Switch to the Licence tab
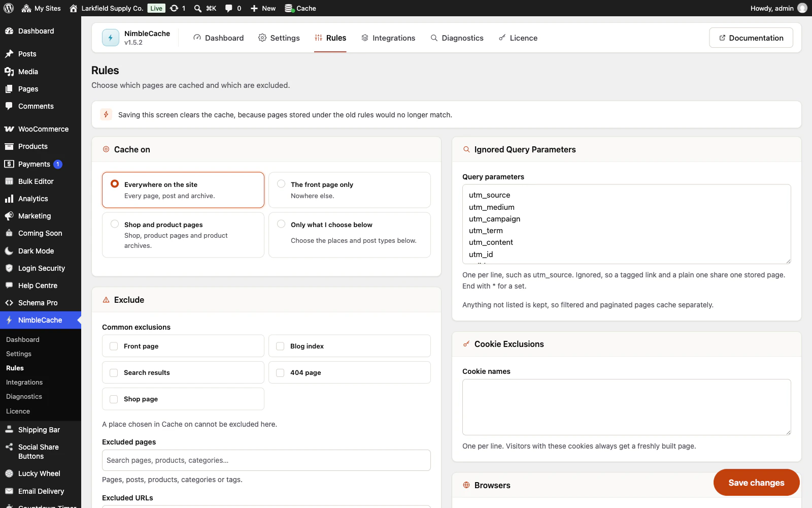 (518, 38)
